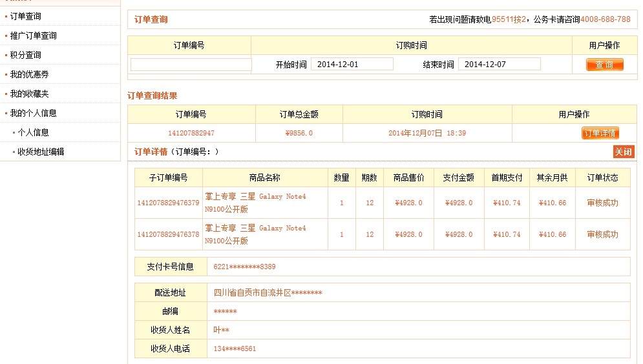Click sub-order number 1412078829476379

point(168,203)
